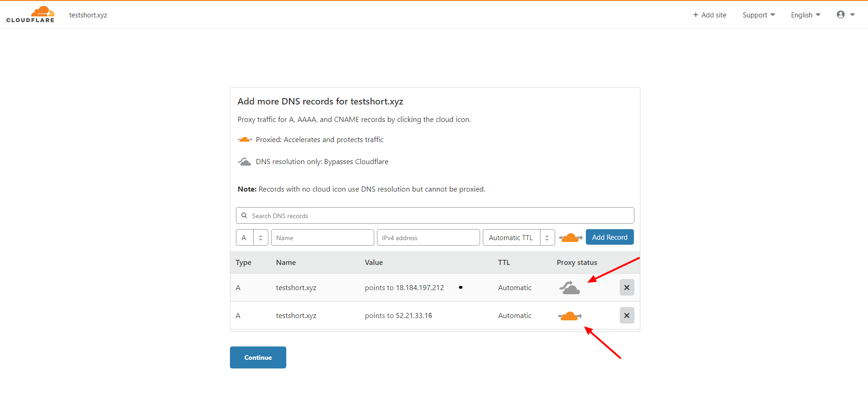Screen dimensions: 868x401
Task: Click heading 'Add more DNS records for testshort.xyz'
Action: (x=320, y=101)
